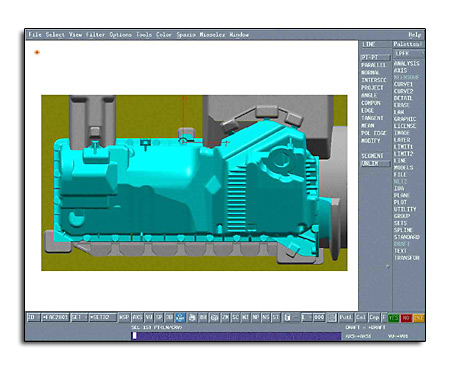Click the purple command input bar
The width and height of the screenshot is (450, 370).
point(236,336)
